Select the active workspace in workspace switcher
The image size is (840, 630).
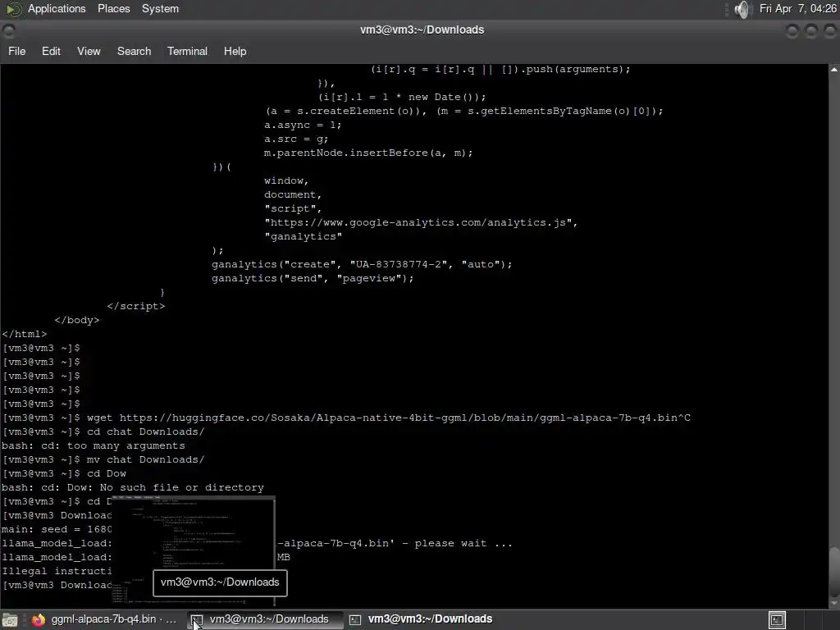[777, 620]
